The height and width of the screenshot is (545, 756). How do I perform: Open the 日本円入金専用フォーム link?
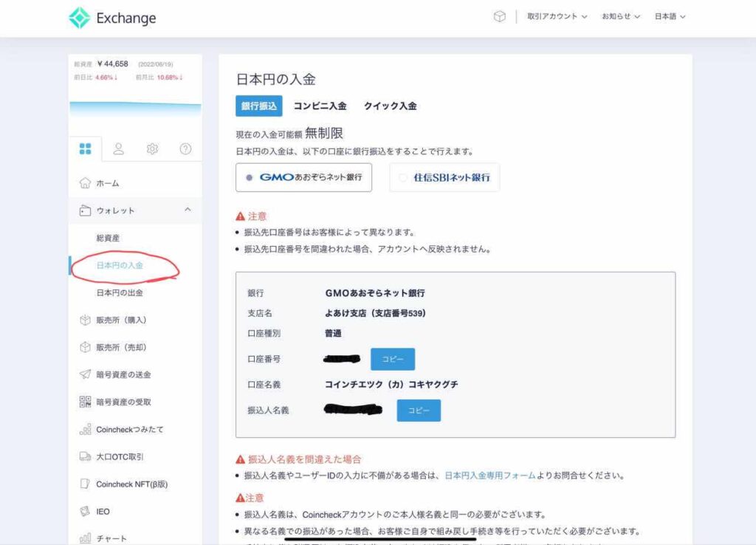(x=490, y=476)
